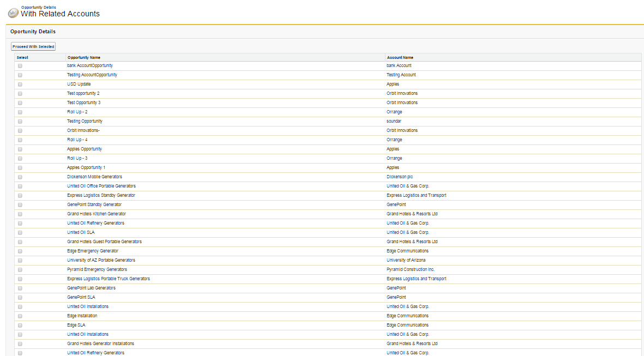The width and height of the screenshot is (644, 356).
Task: Click the Proceed With Selected button
Action: tap(33, 47)
